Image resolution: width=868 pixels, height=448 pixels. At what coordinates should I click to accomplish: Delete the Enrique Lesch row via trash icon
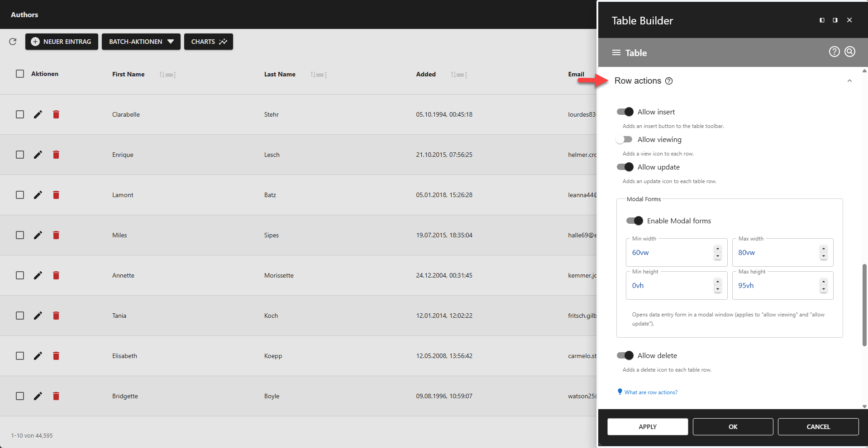[x=56, y=154]
